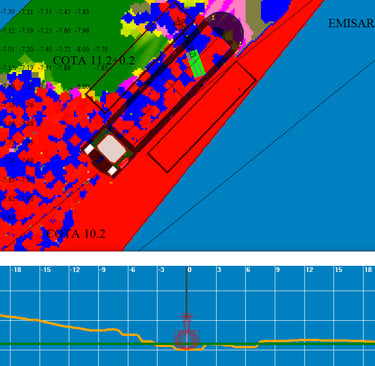Screen dimensions: 375x366
Task: Click the 3 axis label
Action: point(219,269)
